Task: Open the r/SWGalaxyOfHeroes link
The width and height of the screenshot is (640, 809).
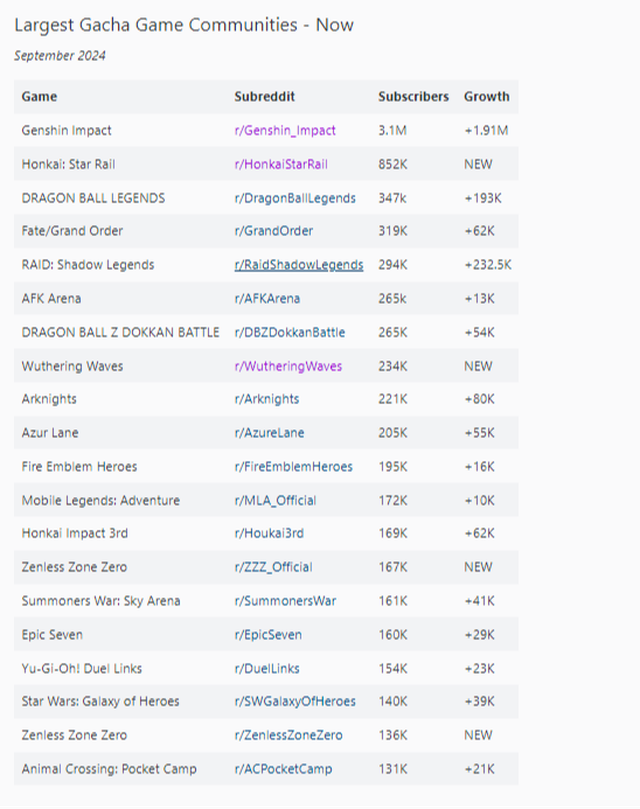Action: point(295,701)
